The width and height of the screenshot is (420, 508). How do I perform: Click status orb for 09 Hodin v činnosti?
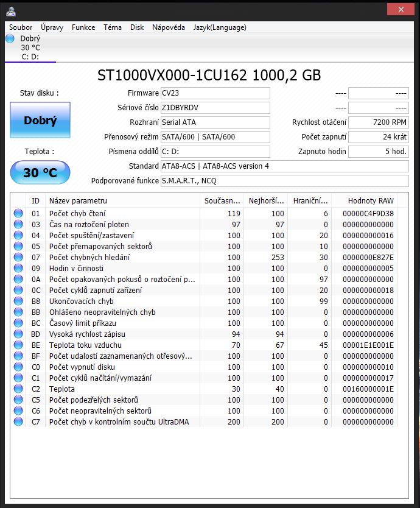(18, 268)
